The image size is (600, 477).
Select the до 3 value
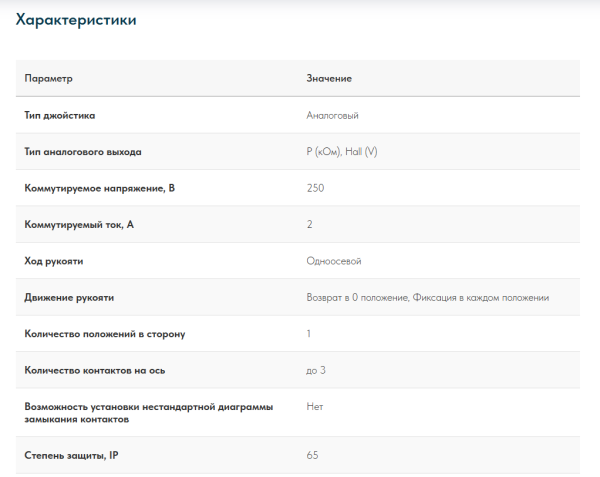coord(316,371)
